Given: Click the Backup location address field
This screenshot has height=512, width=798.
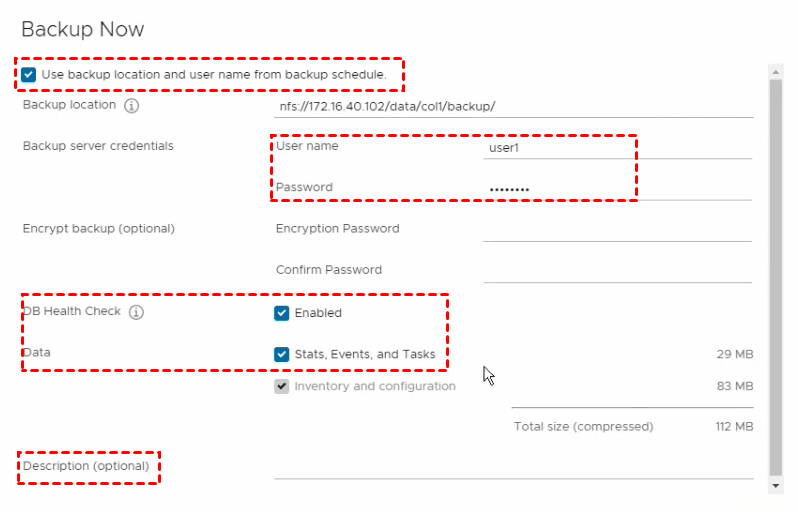Looking at the screenshot, I should (513, 106).
